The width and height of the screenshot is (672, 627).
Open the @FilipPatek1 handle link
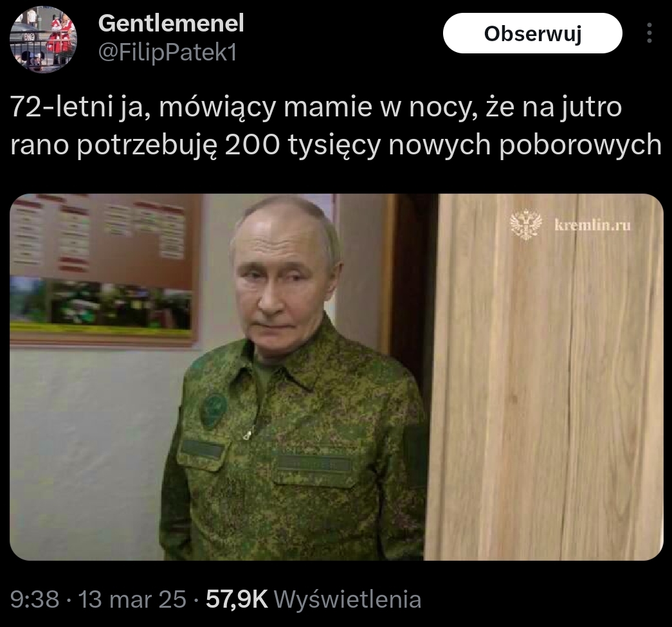[x=168, y=53]
